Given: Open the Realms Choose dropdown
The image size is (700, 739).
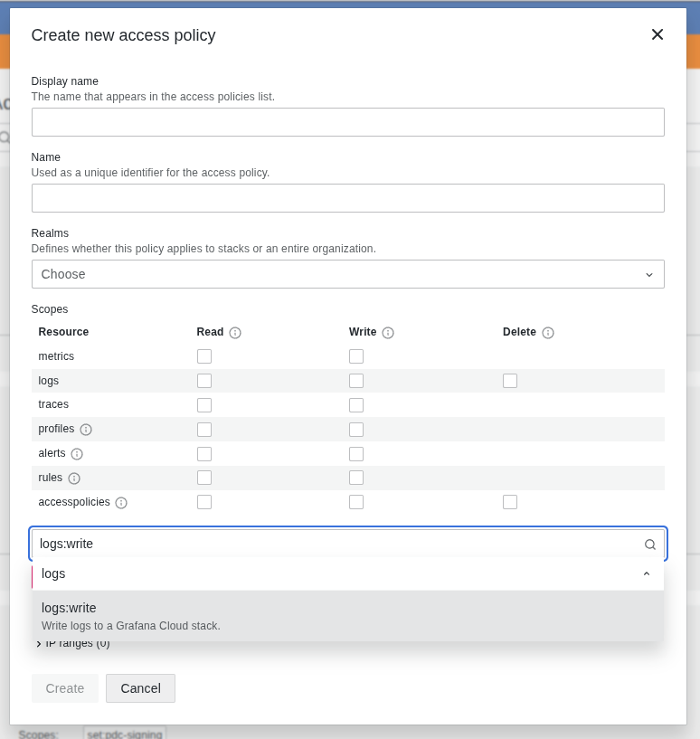Looking at the screenshot, I should (347, 274).
